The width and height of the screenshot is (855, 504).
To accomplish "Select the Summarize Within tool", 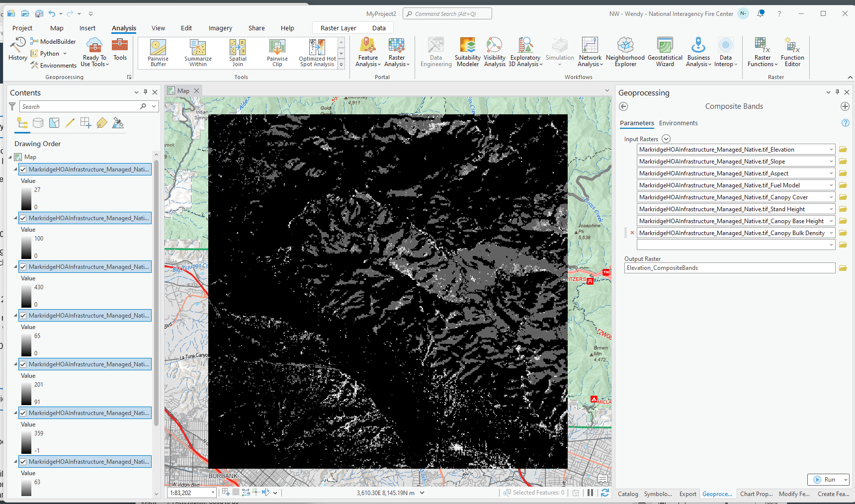I will coord(198,53).
